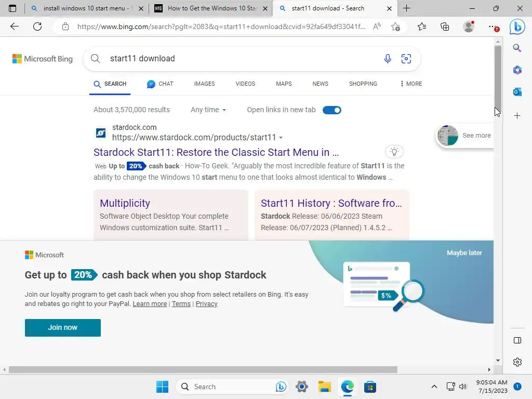532x399 pixels.
Task: Dismiss banner with Maybe later
Action: [x=464, y=253]
